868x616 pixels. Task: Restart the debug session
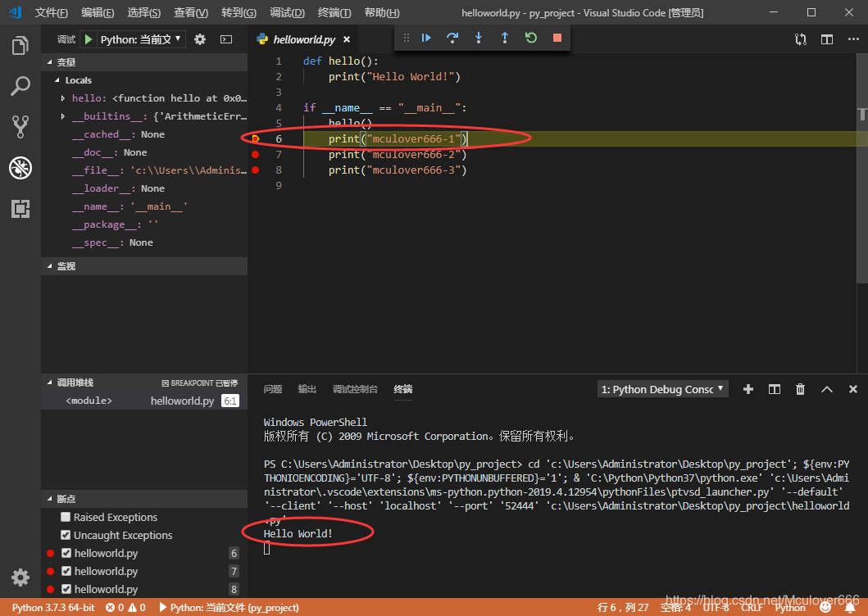click(x=529, y=38)
